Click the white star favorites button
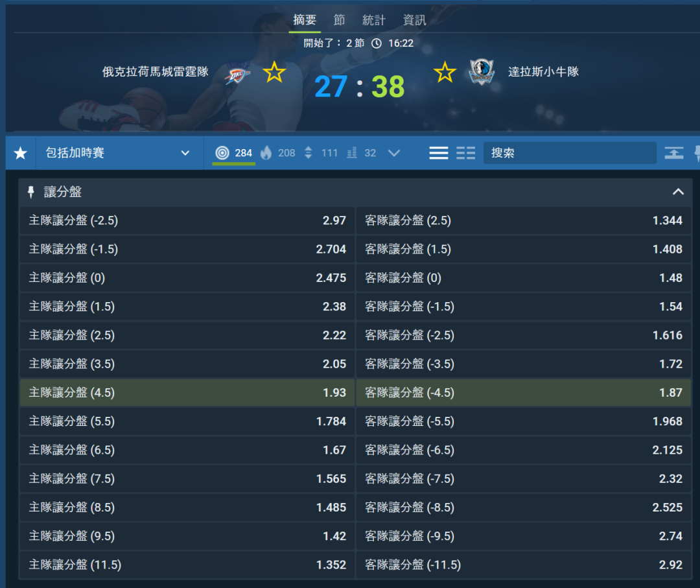The width and height of the screenshot is (700, 588). coord(21,153)
